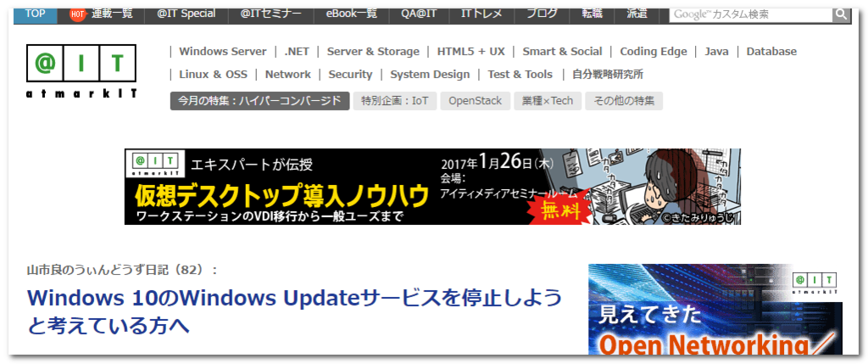Go to HTML5 + UX category

pos(471,52)
